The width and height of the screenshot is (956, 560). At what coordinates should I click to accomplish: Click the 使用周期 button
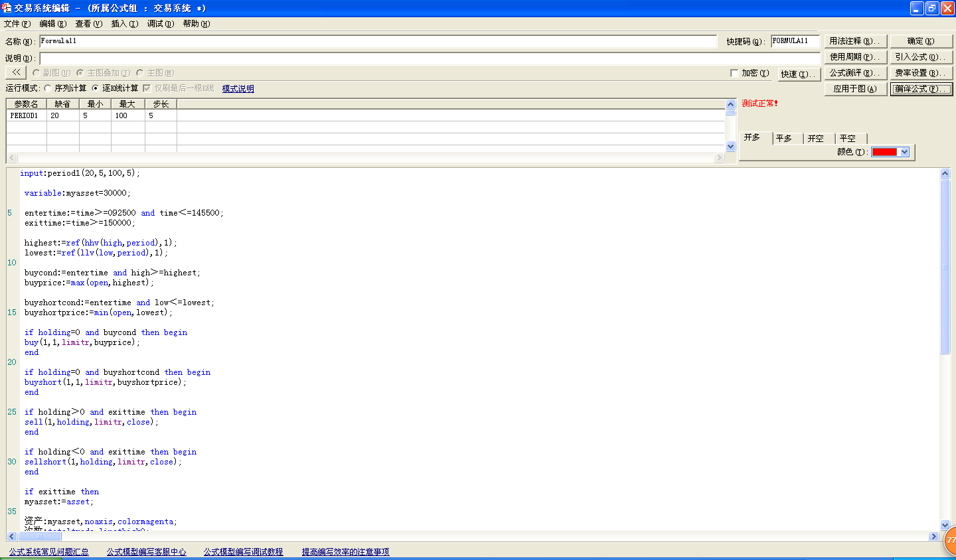click(x=855, y=57)
